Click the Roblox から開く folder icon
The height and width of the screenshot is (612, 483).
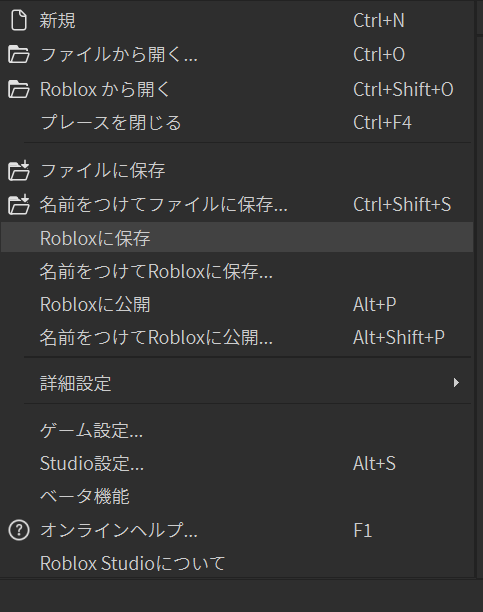pos(19,89)
